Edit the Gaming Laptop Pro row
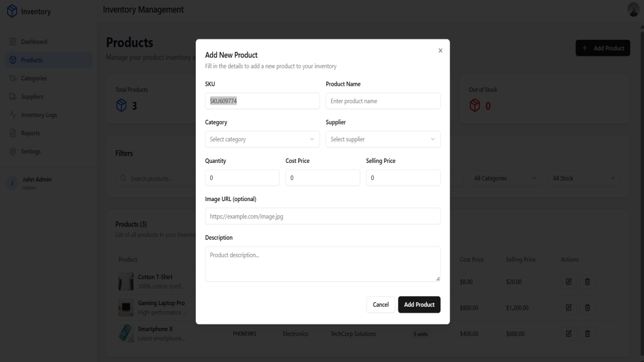The height and width of the screenshot is (362, 644). coord(569,307)
